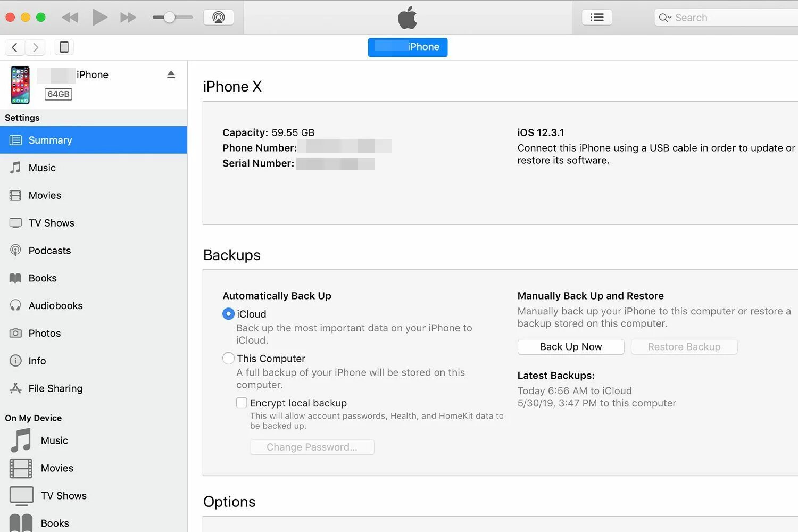Open Movies under Settings

tap(94, 195)
